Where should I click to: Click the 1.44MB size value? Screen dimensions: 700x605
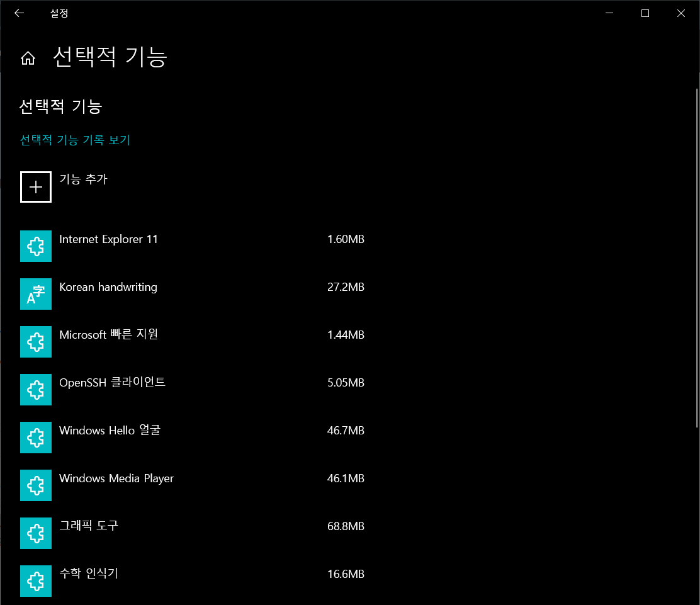coord(346,335)
